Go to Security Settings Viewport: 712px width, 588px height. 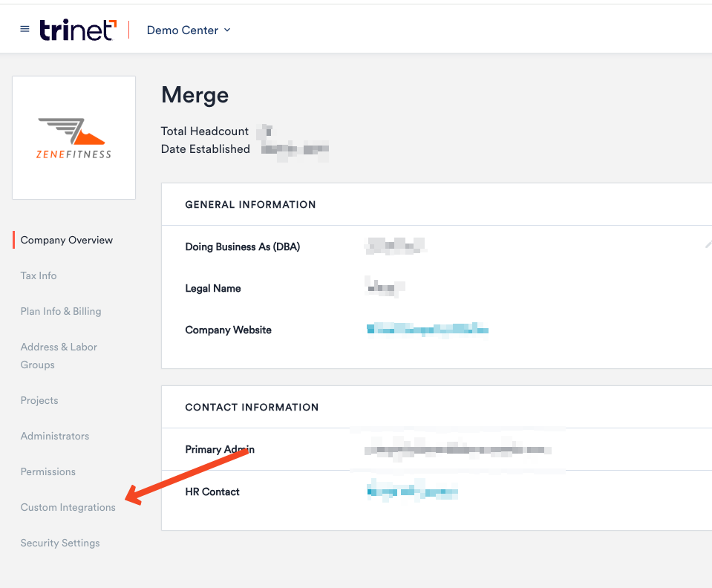coord(60,543)
